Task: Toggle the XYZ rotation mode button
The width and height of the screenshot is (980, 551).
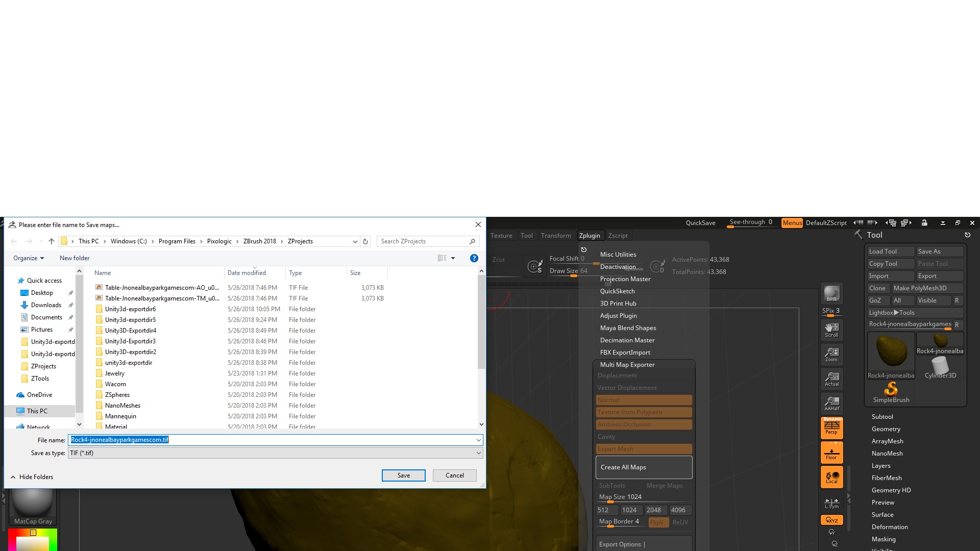Action: tap(831, 520)
